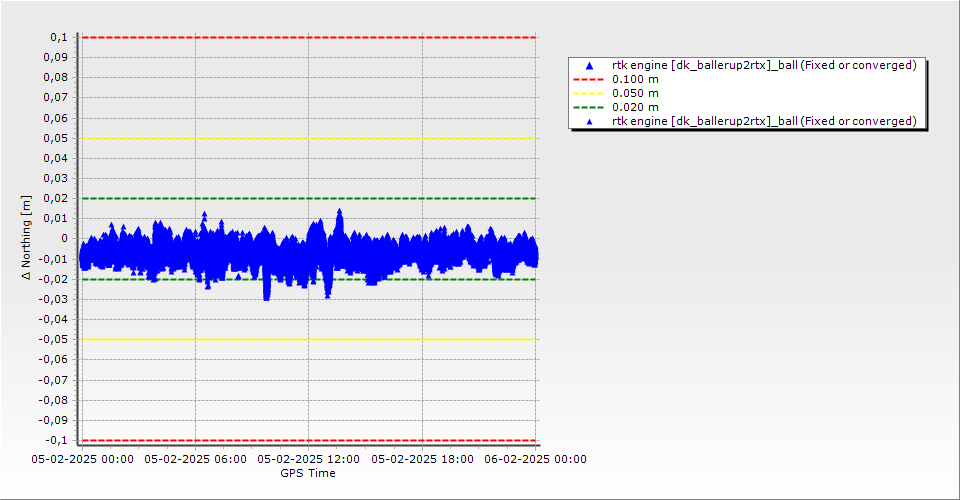Screen dimensions: 960x500
Task: Select the '0.020 m' legend label
Action: (636, 108)
